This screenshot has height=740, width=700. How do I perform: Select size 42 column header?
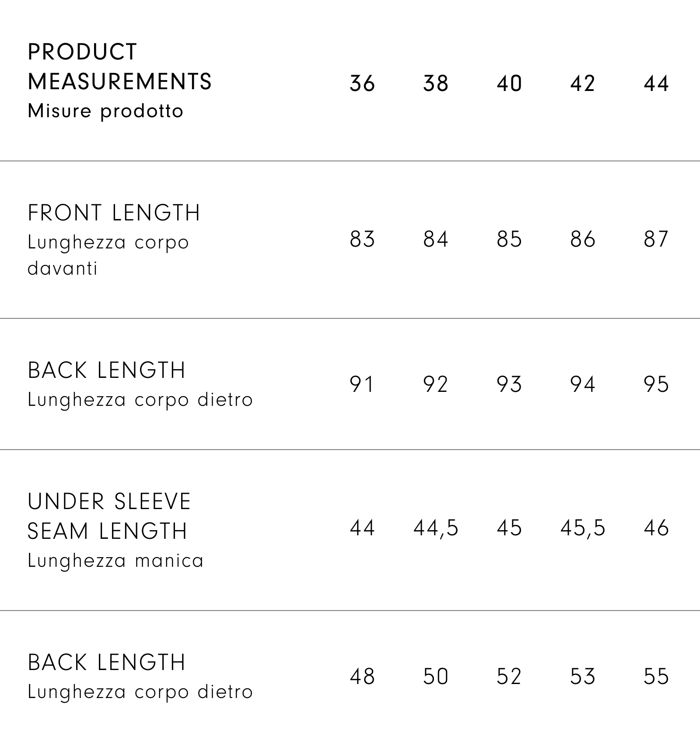point(583,83)
